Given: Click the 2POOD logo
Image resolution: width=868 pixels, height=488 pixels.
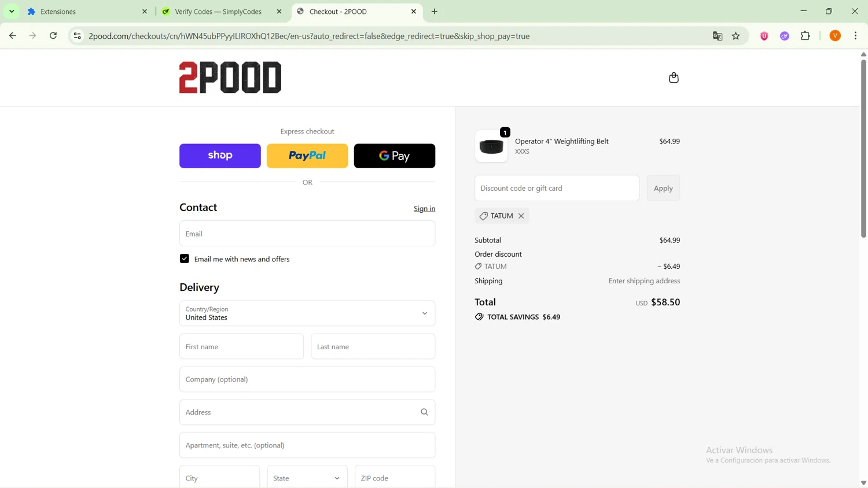Looking at the screenshot, I should 230,77.
